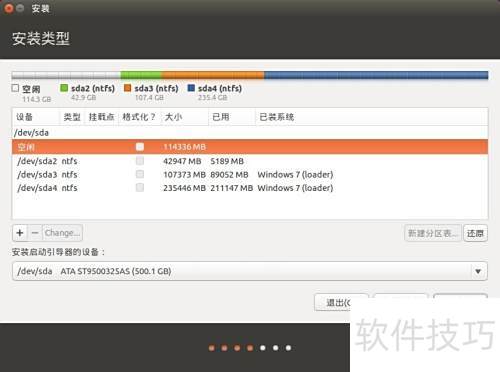Click the 大小 column header
Viewport: 500px width, 372px height.
tap(185, 117)
